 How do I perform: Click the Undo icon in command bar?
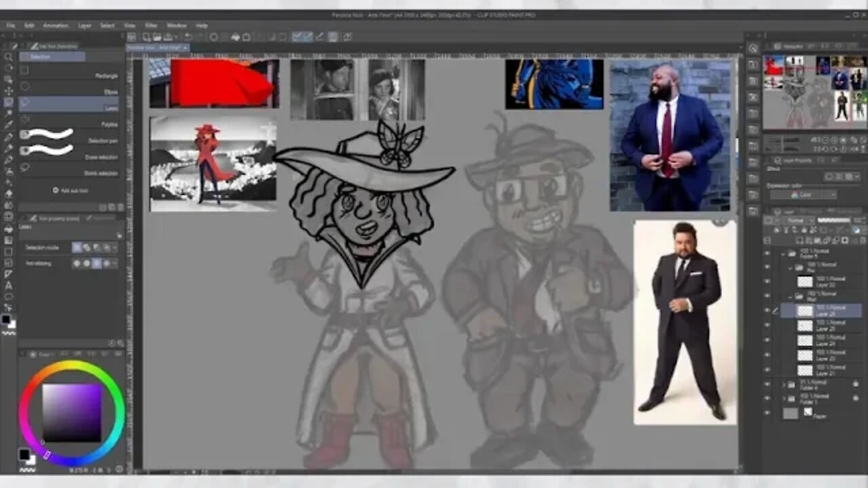pos(189,37)
